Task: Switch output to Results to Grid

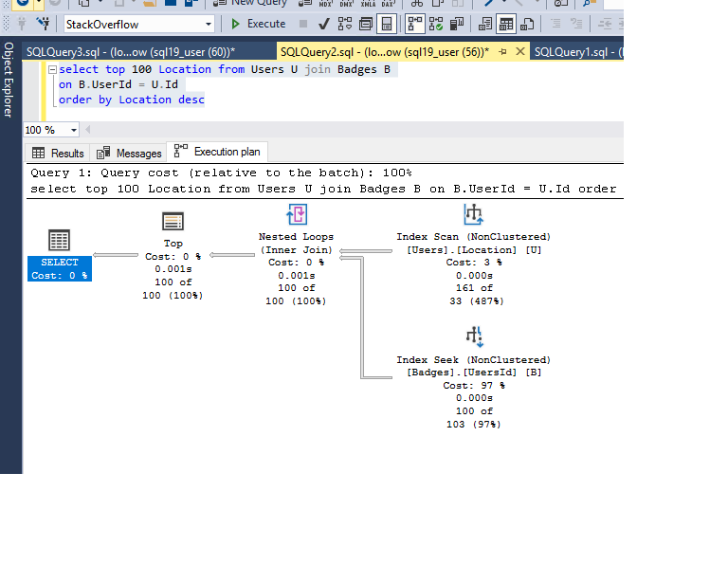Action: [506, 24]
